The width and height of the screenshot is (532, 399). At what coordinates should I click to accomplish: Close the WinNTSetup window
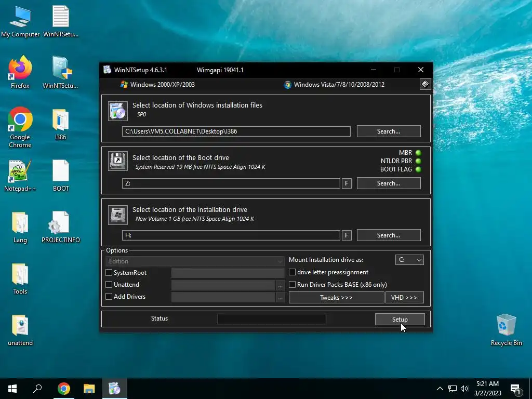click(421, 70)
